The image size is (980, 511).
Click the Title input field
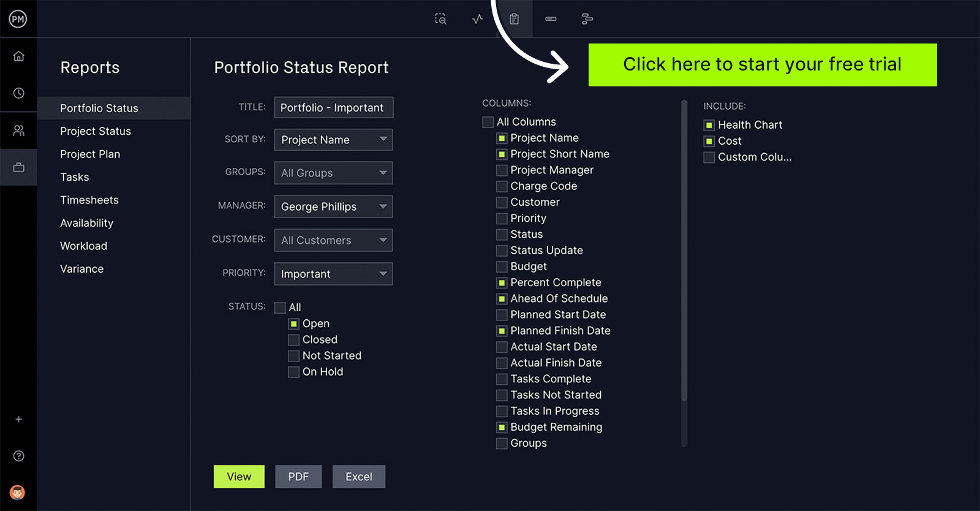tap(333, 108)
